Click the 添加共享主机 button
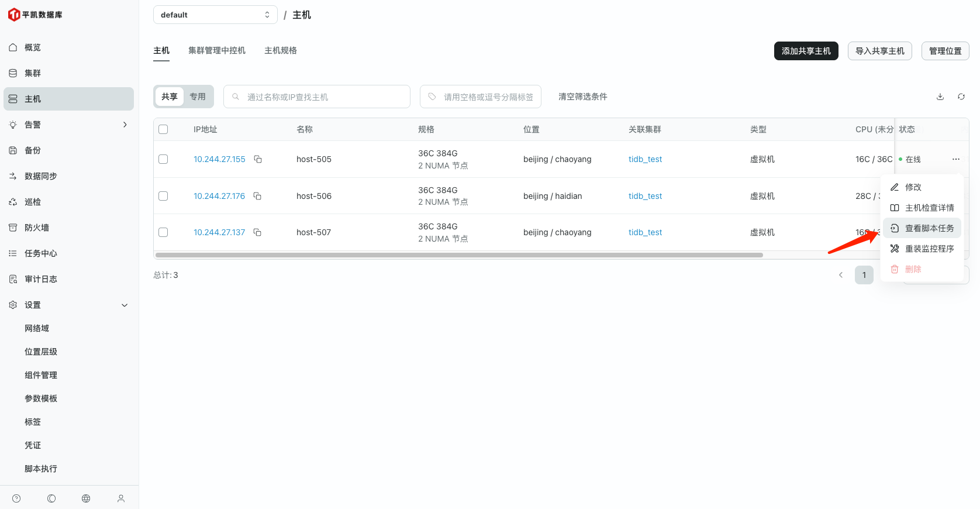Image resolution: width=980 pixels, height=509 pixels. click(x=806, y=51)
